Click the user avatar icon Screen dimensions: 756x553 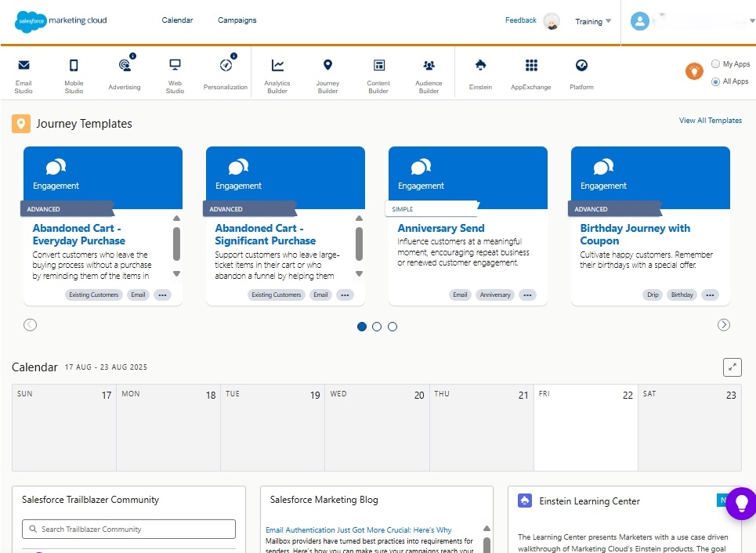tap(640, 21)
